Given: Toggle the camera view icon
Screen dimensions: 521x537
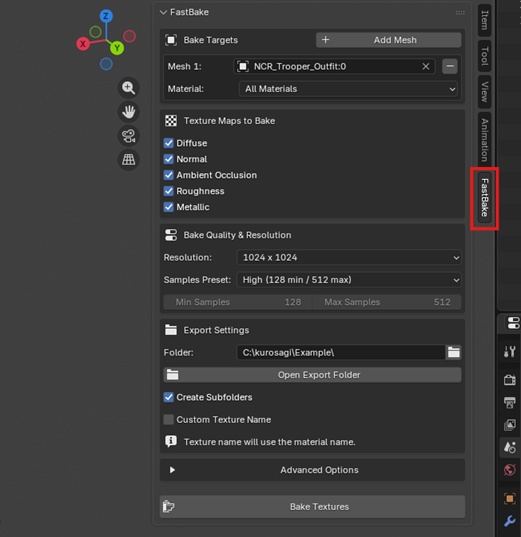Looking at the screenshot, I should (x=128, y=136).
